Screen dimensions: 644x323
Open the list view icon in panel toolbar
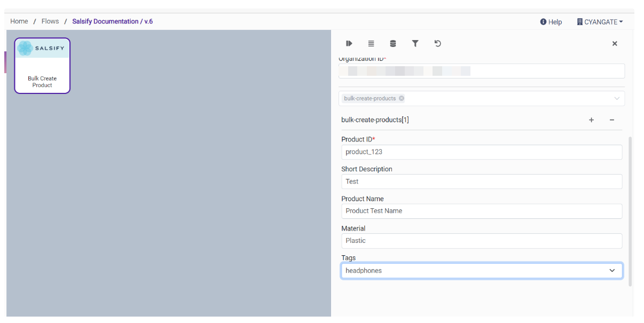371,44
